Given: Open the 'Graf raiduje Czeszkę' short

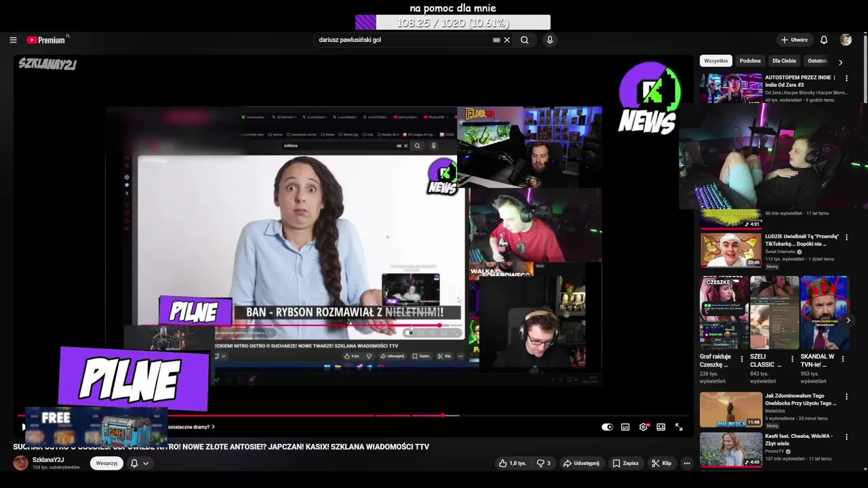Looking at the screenshot, I should click(x=724, y=312).
